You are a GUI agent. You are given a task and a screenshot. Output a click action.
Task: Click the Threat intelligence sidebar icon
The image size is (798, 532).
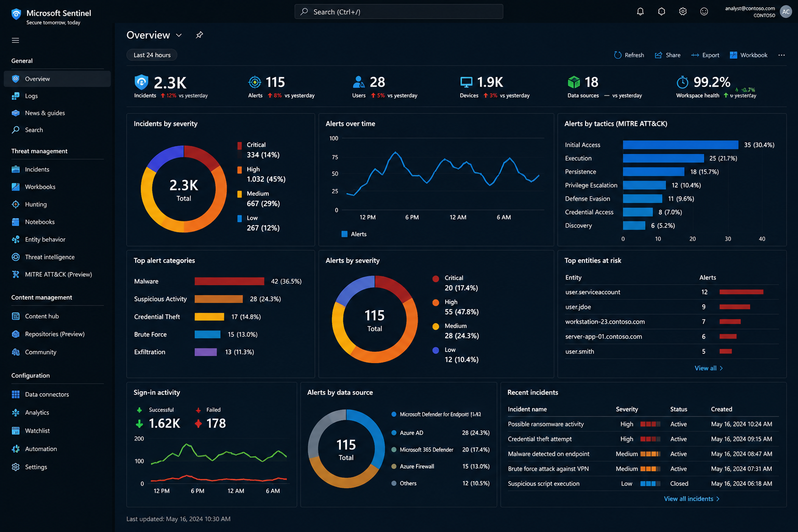[16, 257]
